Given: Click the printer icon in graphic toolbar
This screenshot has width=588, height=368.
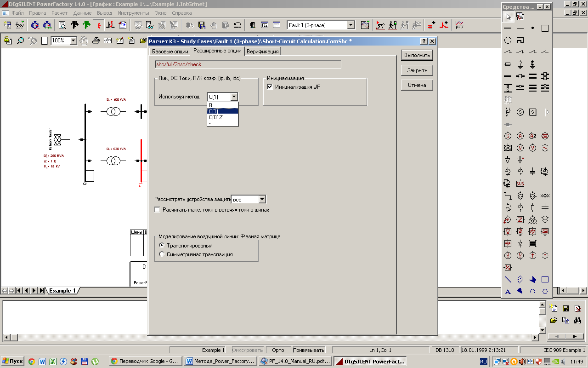Looking at the screenshot, I should 96,40.
